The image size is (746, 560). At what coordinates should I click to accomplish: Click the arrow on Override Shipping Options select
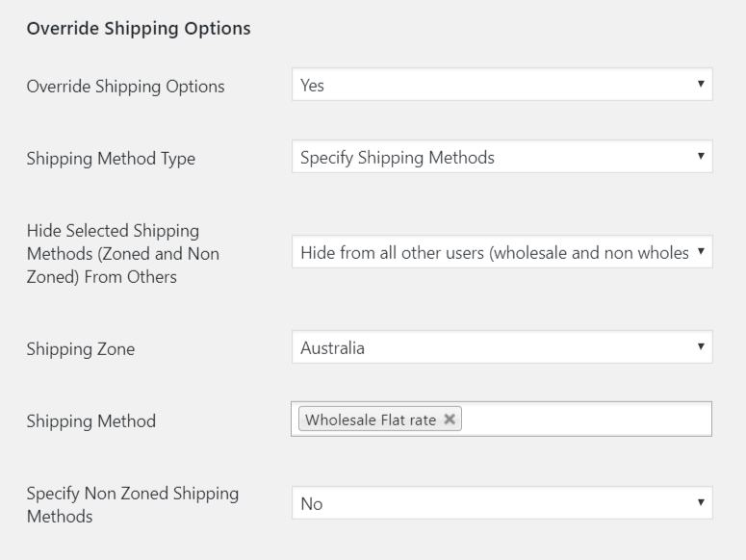700,85
